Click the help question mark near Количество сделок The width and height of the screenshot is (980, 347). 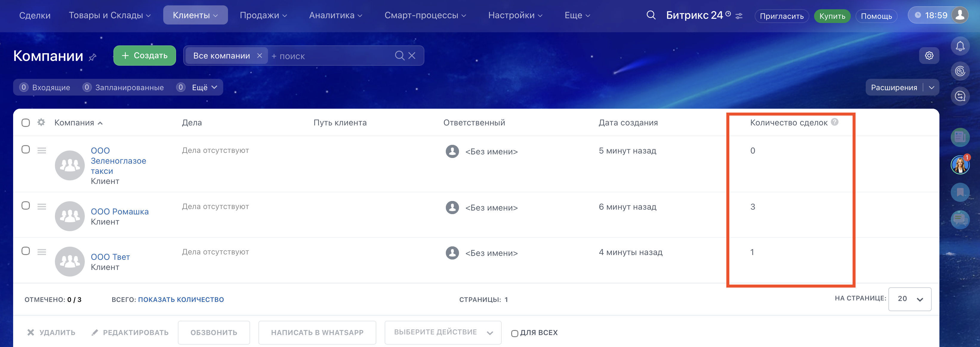[835, 122]
